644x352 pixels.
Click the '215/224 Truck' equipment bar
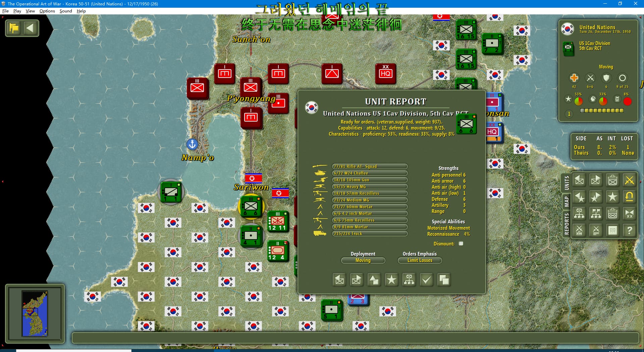(370, 233)
